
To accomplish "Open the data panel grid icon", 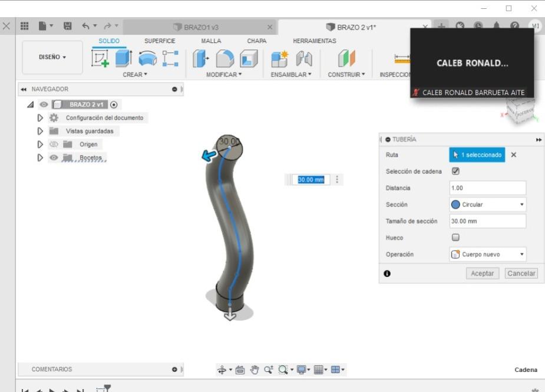I will pyautogui.click(x=24, y=26).
